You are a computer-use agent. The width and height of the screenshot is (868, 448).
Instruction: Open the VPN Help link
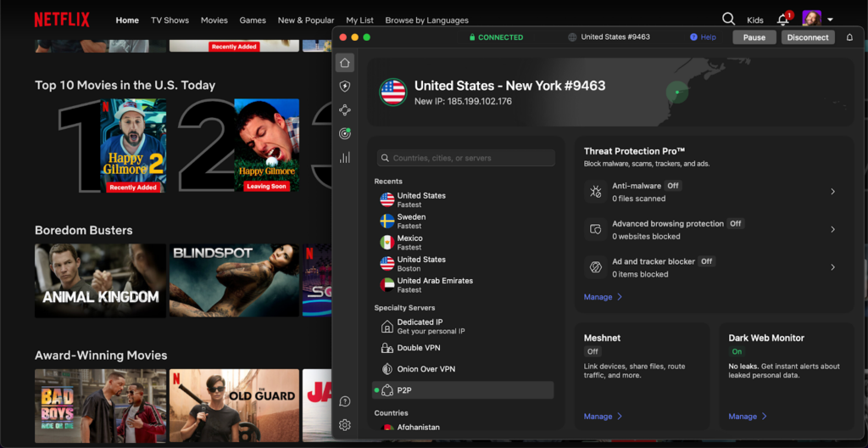(703, 37)
